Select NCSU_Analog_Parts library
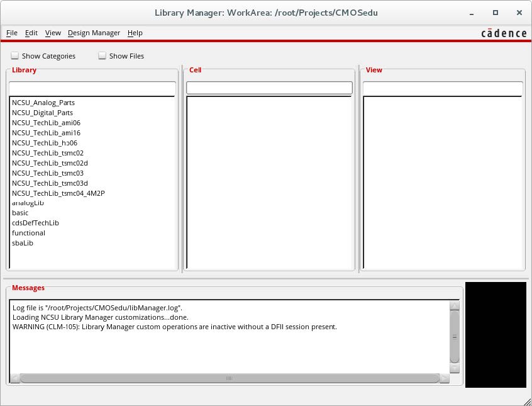 43,103
